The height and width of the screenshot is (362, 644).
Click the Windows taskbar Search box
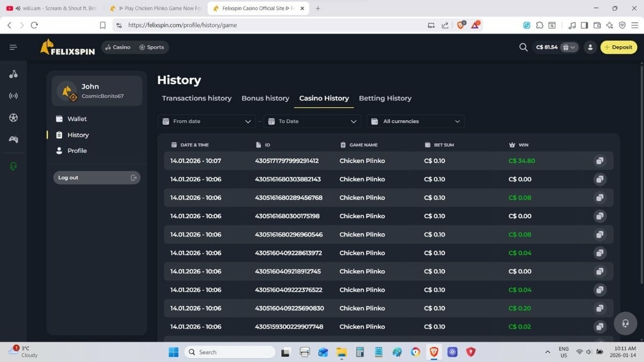point(230,352)
